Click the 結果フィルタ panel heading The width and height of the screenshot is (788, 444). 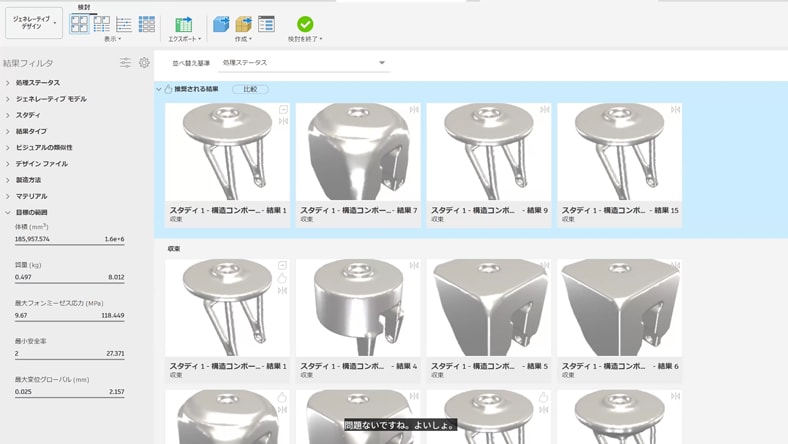(28, 63)
